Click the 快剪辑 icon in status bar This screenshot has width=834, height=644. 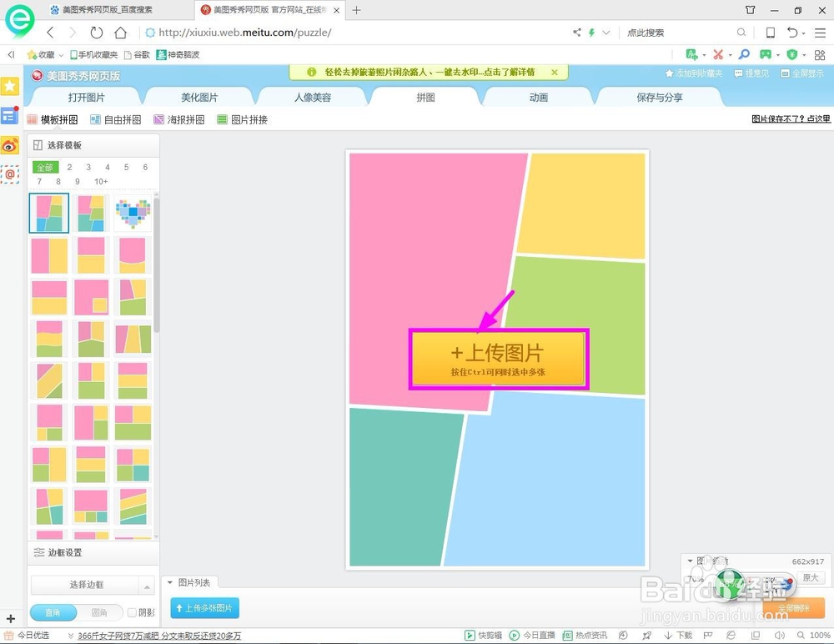pos(483,635)
